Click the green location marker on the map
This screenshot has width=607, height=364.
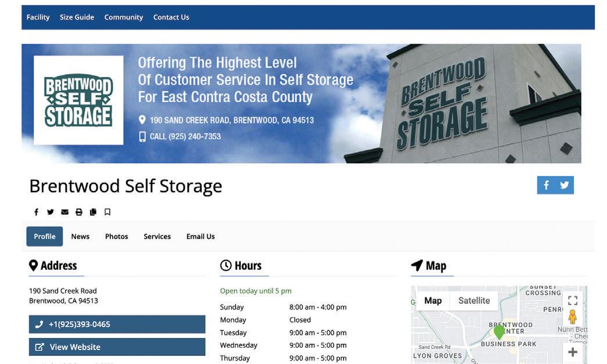coord(500,332)
